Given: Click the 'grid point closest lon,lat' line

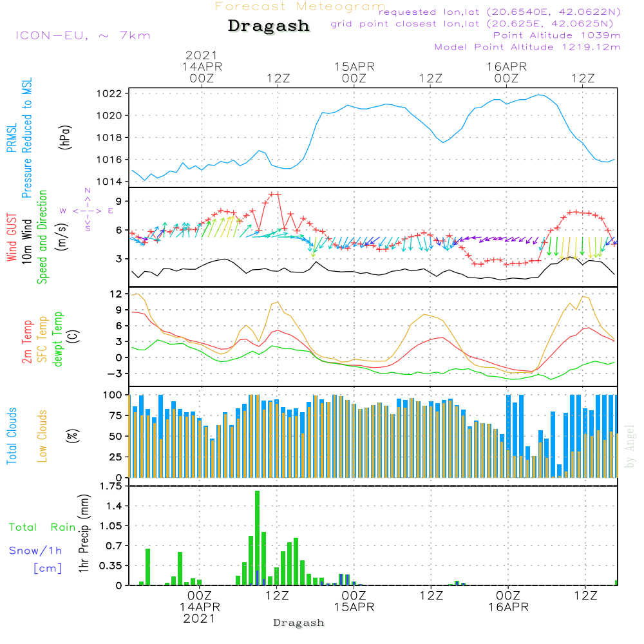Looking at the screenshot, I should [x=472, y=23].
